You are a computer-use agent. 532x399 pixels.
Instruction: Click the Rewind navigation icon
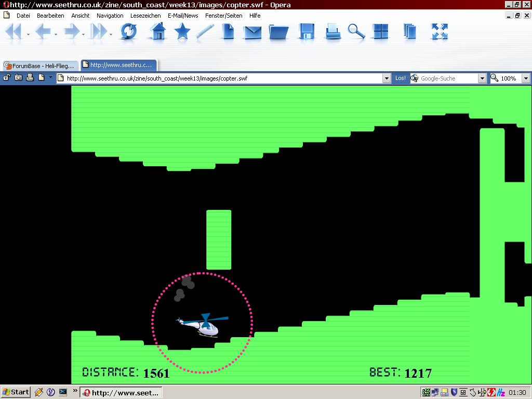tap(14, 32)
